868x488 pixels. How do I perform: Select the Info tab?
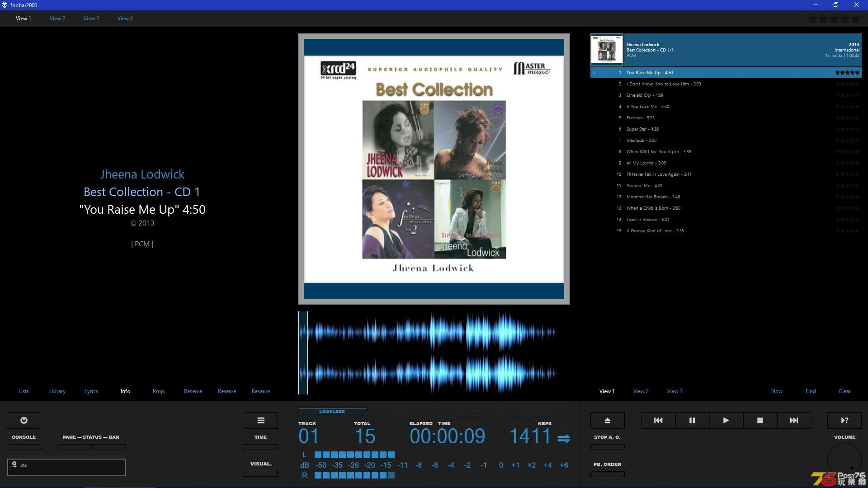[x=125, y=391]
